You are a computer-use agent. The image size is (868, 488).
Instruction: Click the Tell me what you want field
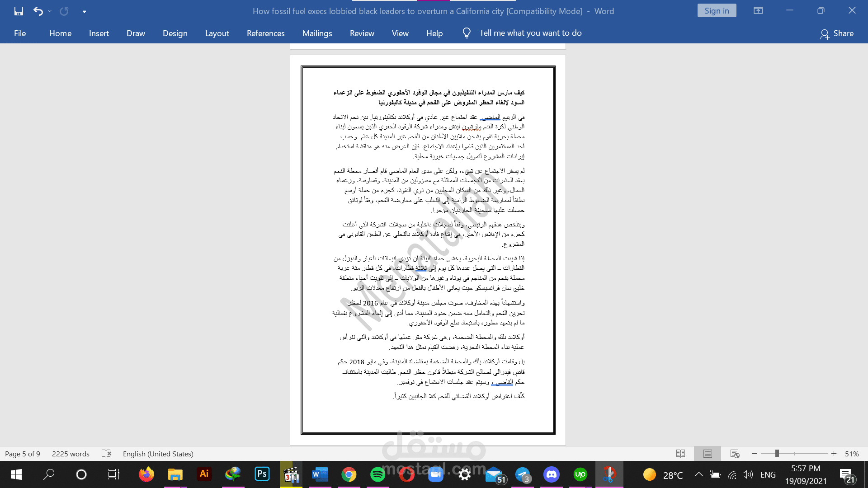530,33
